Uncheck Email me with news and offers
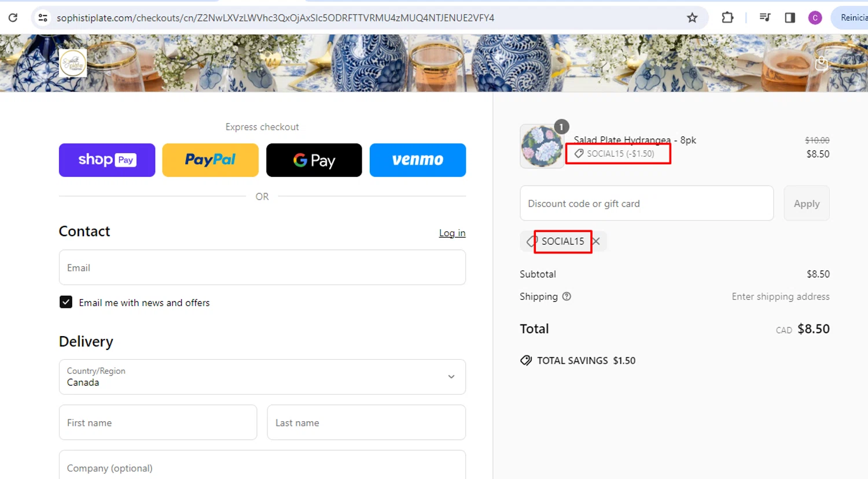868x479 pixels. [x=66, y=302]
